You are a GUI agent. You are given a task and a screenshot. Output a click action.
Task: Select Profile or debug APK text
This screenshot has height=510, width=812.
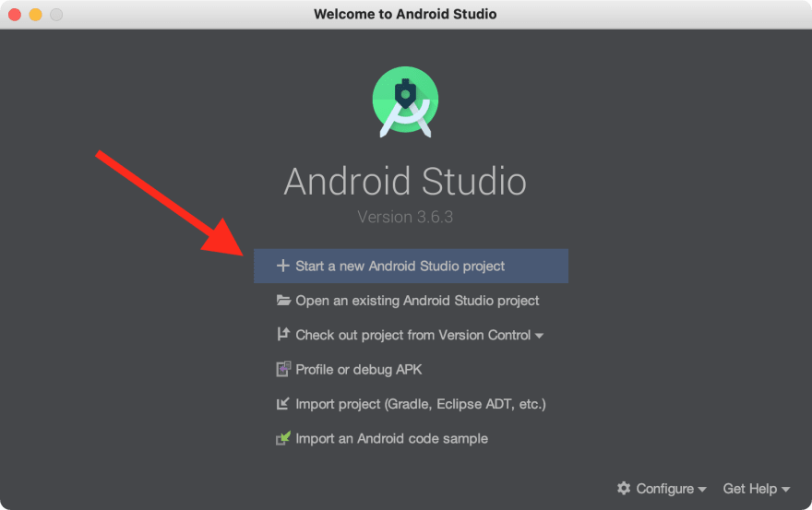coord(358,370)
